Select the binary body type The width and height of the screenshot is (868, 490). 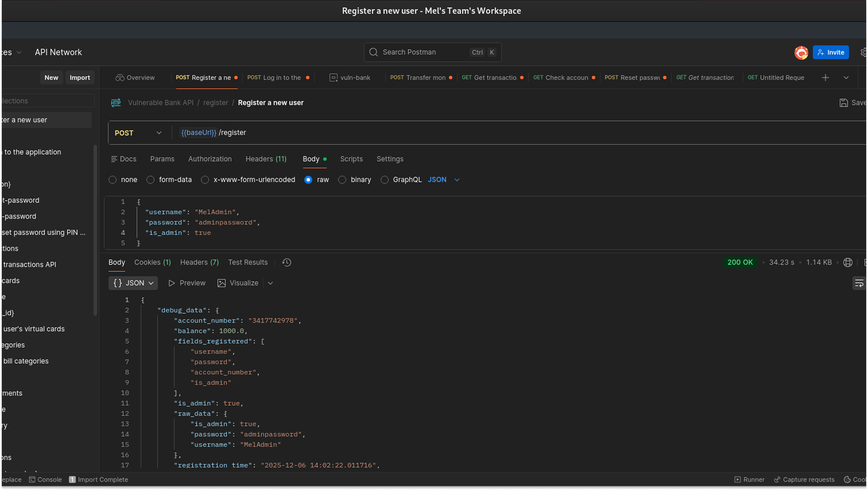coord(342,180)
